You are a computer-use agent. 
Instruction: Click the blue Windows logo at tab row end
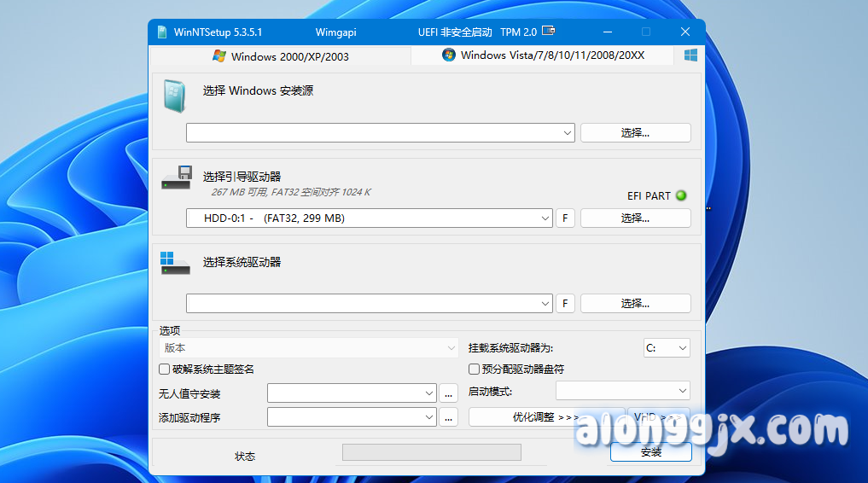click(x=690, y=55)
